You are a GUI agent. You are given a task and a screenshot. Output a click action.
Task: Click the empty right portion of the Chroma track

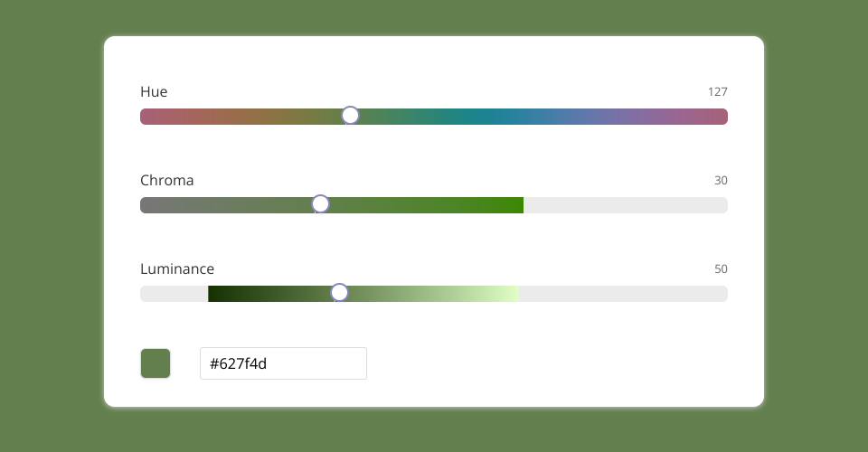pyautogui.click(x=624, y=205)
